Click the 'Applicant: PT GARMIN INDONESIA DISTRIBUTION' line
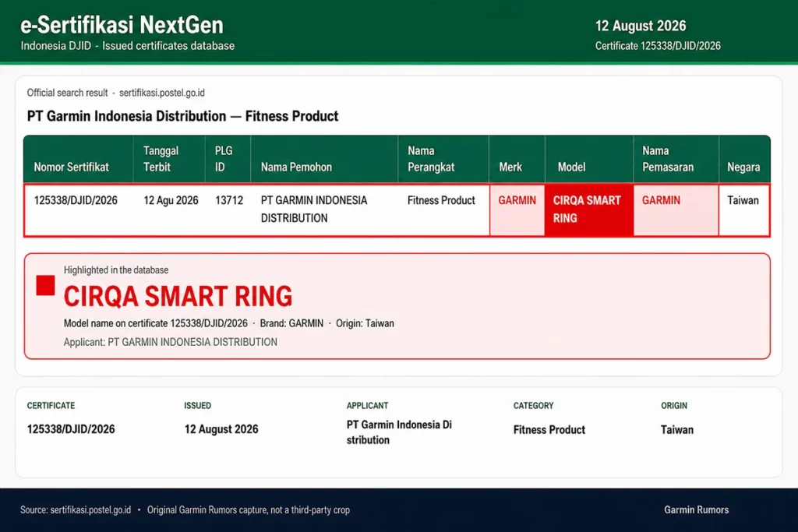Image resolution: width=798 pixels, height=532 pixels. (170, 342)
